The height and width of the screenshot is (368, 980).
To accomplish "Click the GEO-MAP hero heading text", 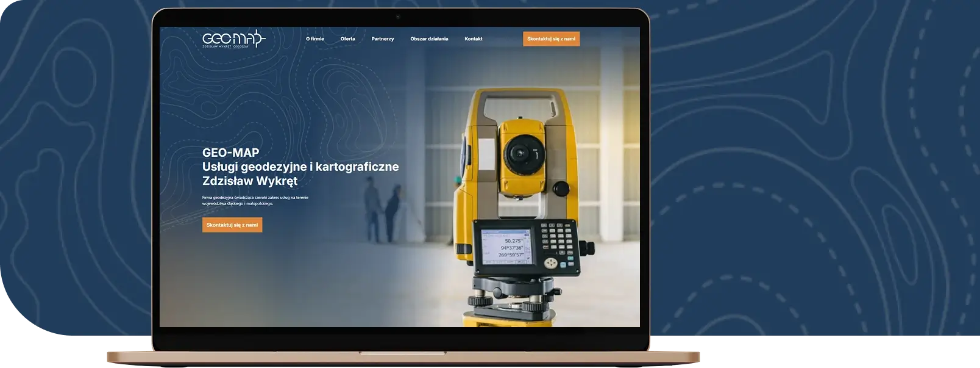I will pyautogui.click(x=230, y=153).
